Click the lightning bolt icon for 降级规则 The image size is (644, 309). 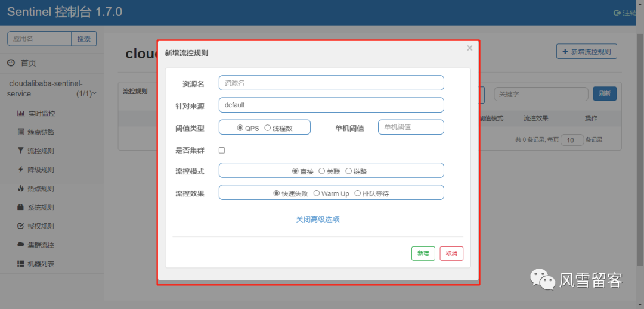pos(21,170)
